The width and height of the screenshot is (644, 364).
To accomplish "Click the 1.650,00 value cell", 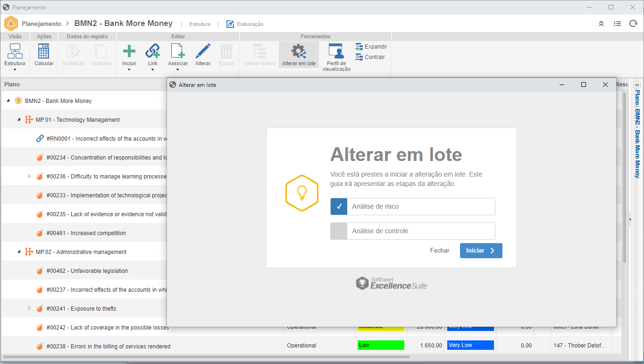I will coord(431,346).
